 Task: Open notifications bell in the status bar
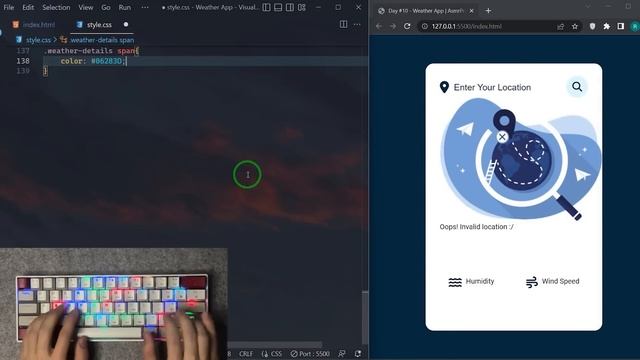pyautogui.click(x=358, y=354)
